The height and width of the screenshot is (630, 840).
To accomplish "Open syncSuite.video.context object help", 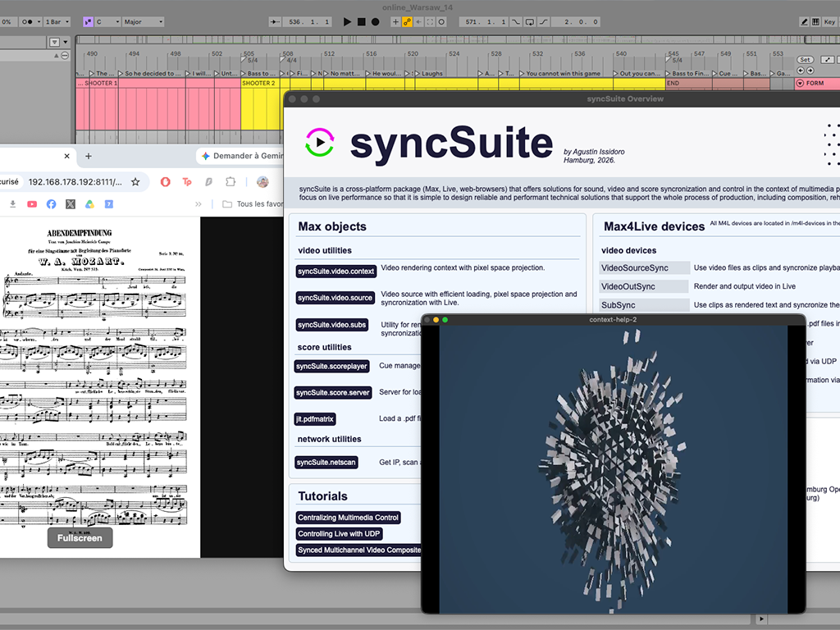I will [336, 272].
